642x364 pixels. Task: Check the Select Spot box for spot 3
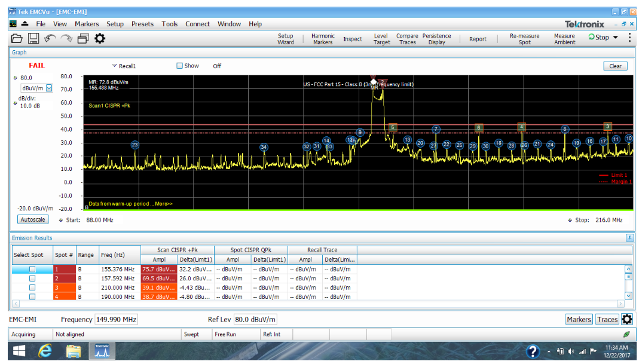click(x=32, y=288)
